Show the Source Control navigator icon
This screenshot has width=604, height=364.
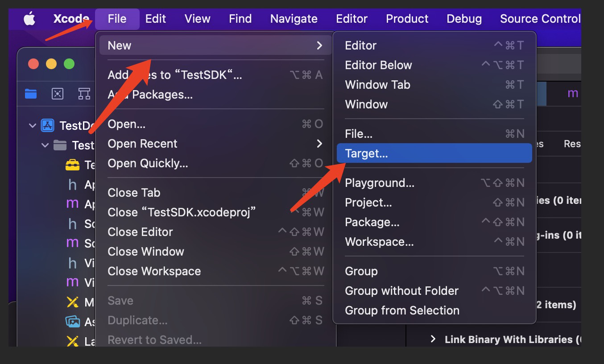coord(58,94)
